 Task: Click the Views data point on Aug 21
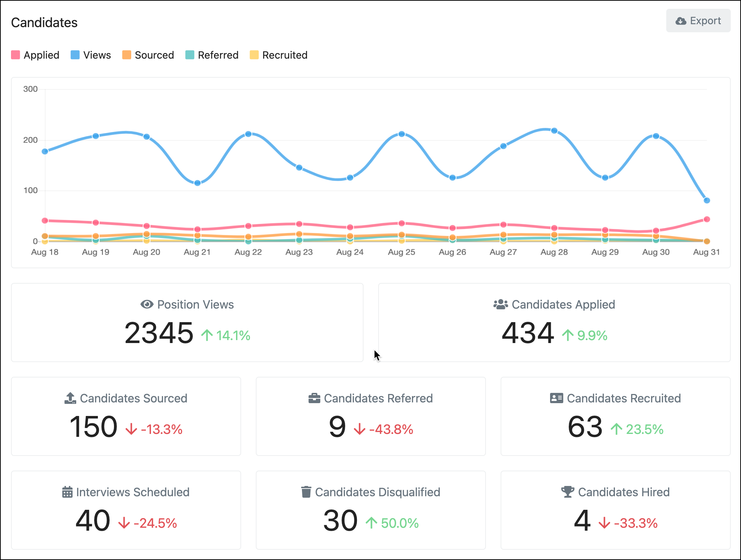click(x=197, y=183)
